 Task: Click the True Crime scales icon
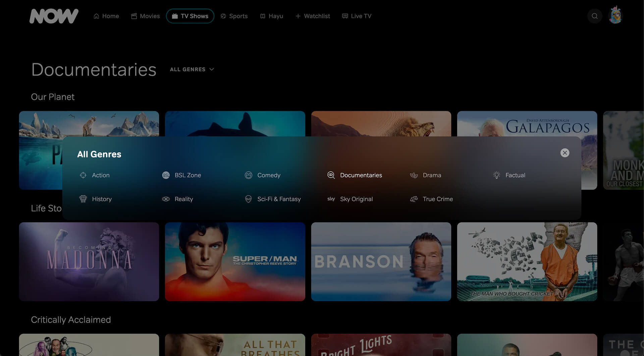pyautogui.click(x=414, y=199)
